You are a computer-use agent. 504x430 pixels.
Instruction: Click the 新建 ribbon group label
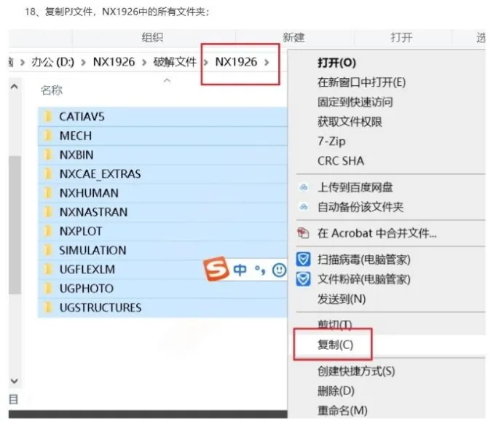[x=294, y=37]
